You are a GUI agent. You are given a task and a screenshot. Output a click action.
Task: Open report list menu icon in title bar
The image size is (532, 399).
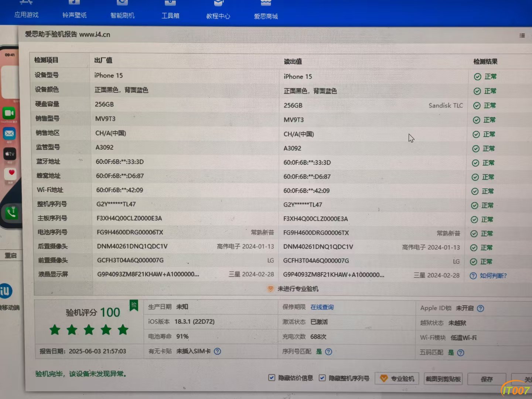[x=522, y=35]
